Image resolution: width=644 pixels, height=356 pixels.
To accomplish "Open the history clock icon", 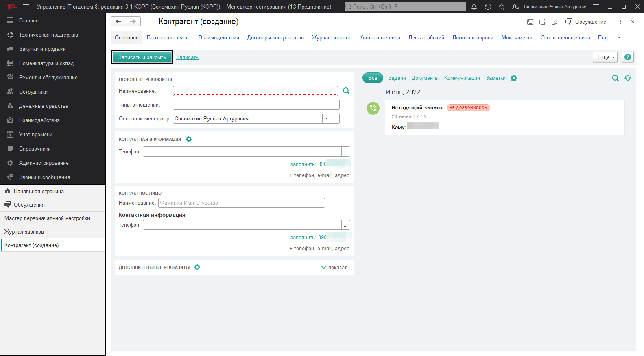I will click(x=488, y=7).
